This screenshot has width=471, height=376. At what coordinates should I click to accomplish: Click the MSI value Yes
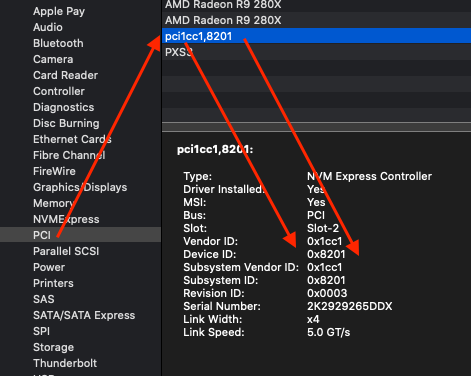(316, 202)
